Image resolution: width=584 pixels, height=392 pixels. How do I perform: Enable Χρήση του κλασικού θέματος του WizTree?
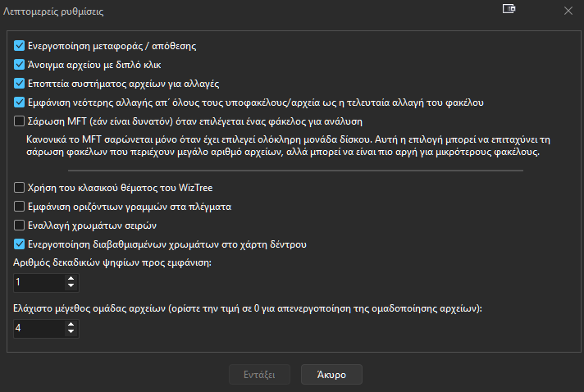(21, 187)
